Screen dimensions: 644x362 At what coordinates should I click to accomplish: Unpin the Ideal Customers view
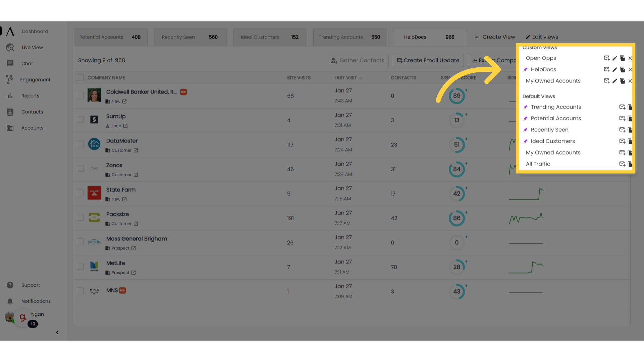coord(526,141)
